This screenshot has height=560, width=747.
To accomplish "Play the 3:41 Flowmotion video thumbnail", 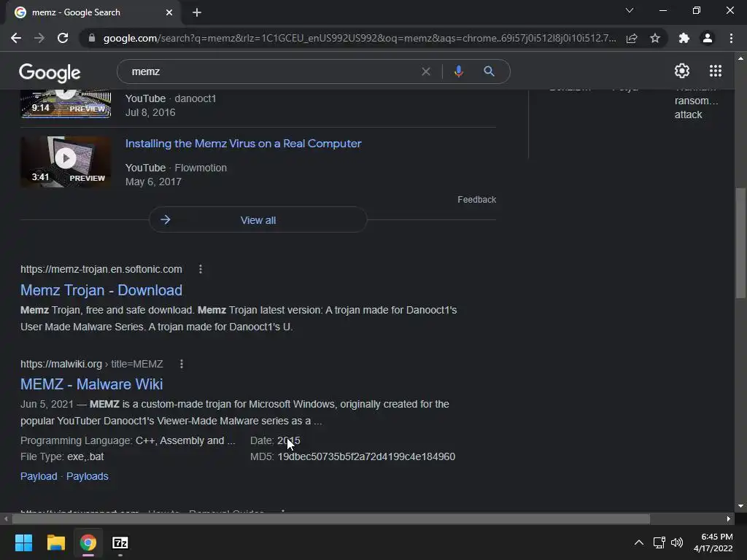I will click(66, 161).
